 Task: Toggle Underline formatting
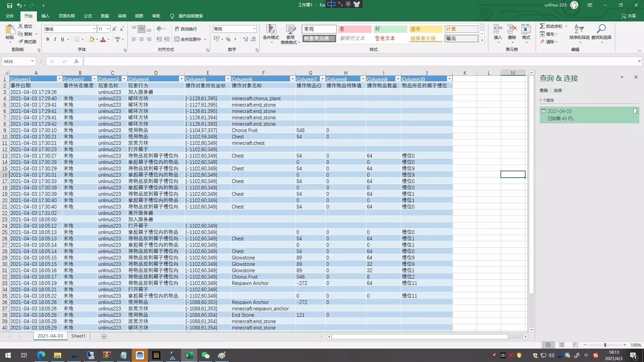click(x=62, y=39)
